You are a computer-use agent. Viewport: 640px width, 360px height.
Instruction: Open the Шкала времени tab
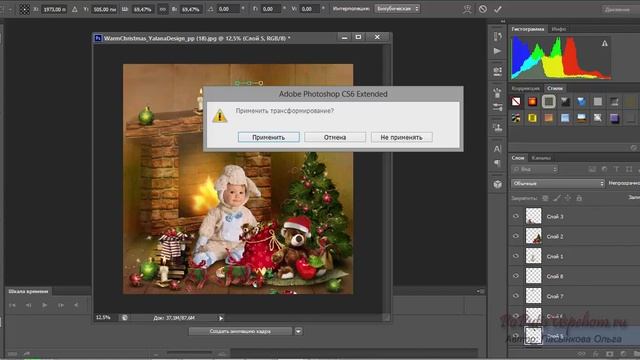click(28, 291)
